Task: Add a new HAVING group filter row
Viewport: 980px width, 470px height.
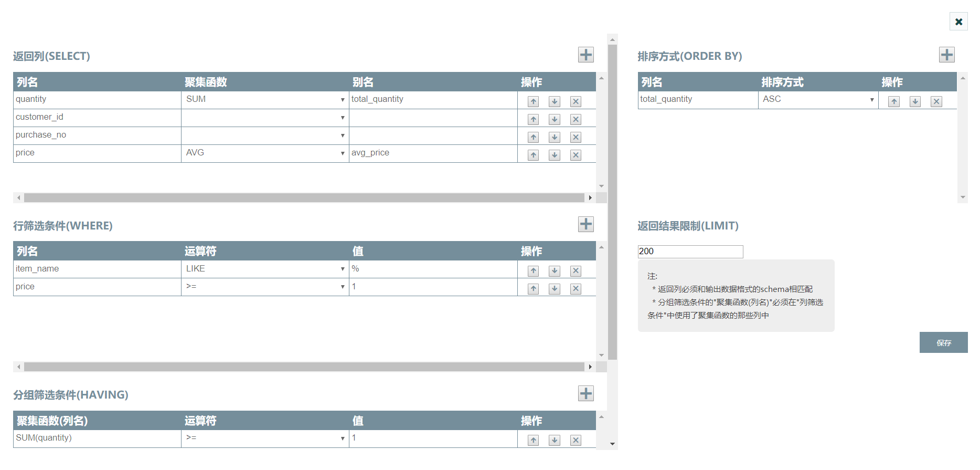Action: (585, 393)
